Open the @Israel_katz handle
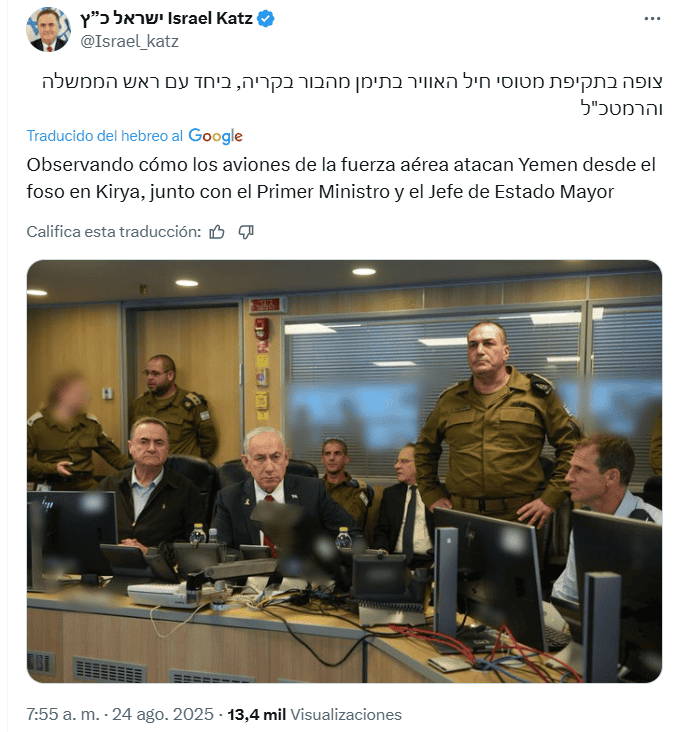 (x=129, y=42)
